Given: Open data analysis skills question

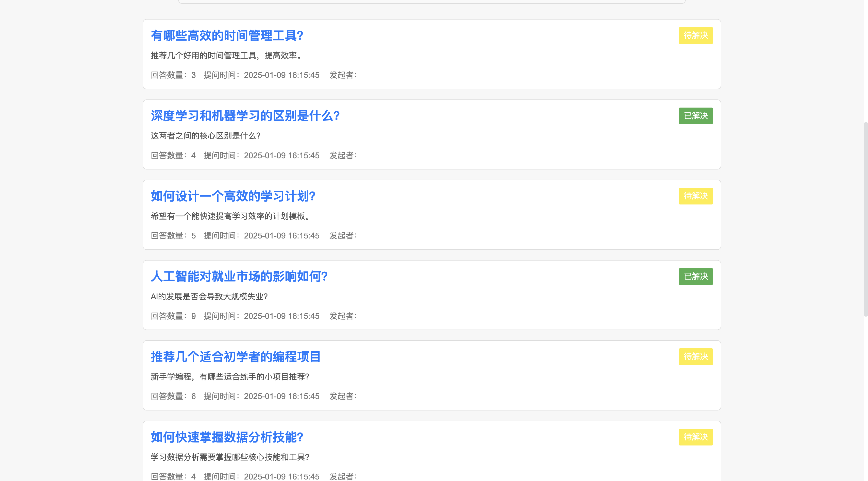Looking at the screenshot, I should 227,437.
